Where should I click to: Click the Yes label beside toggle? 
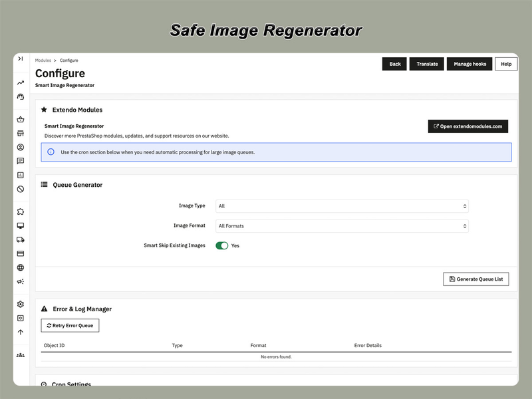tap(235, 245)
